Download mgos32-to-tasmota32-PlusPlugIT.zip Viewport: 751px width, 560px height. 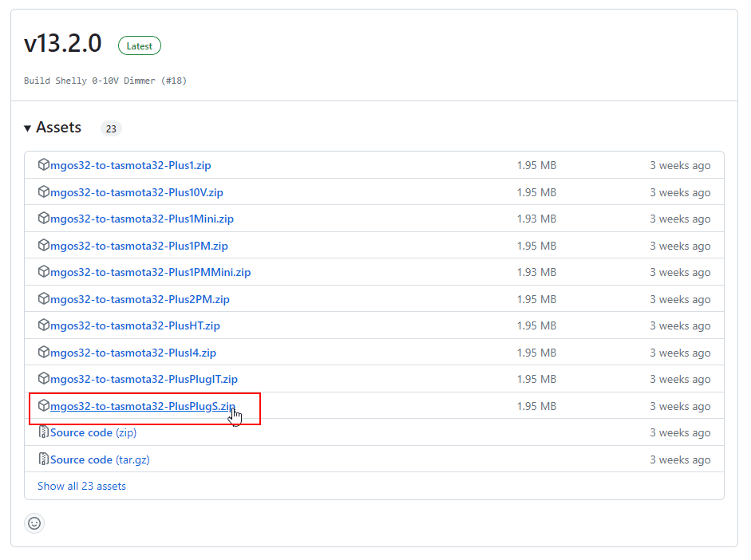click(144, 379)
